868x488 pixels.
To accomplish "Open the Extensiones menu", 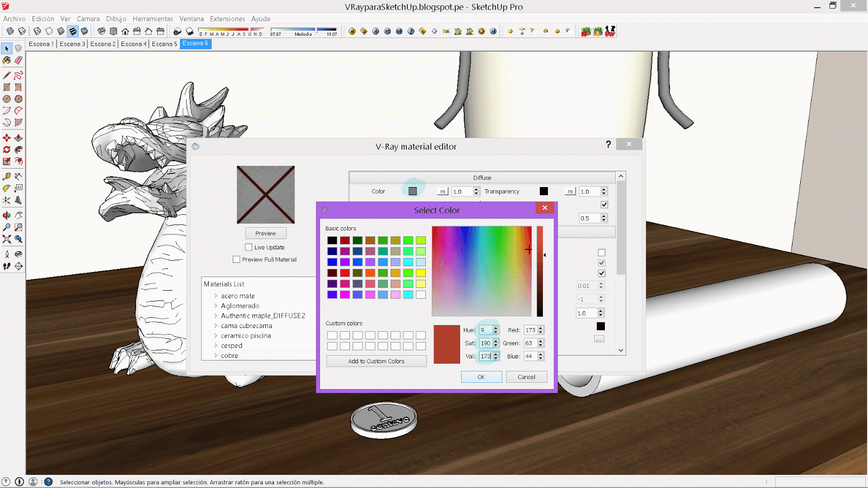I will [227, 18].
